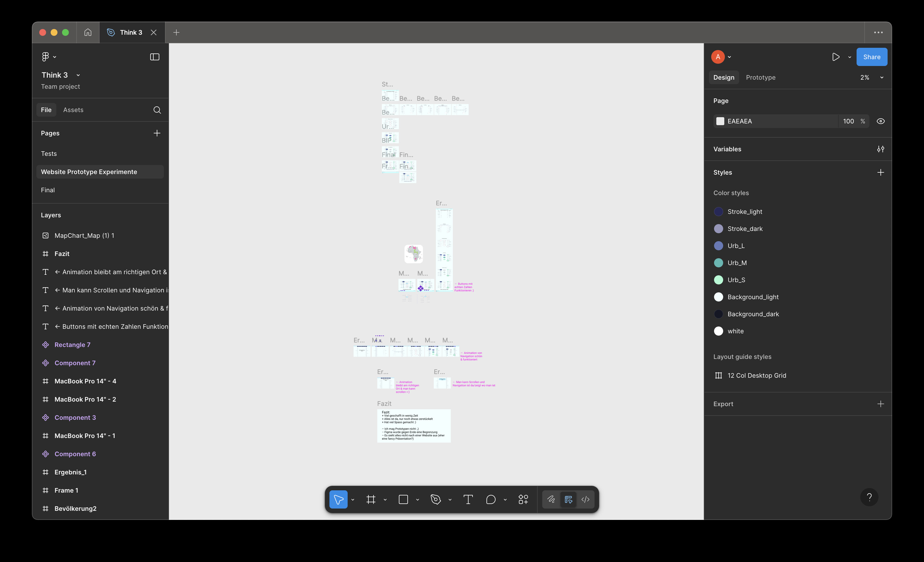Expand the Comment tool options chevron

505,499
